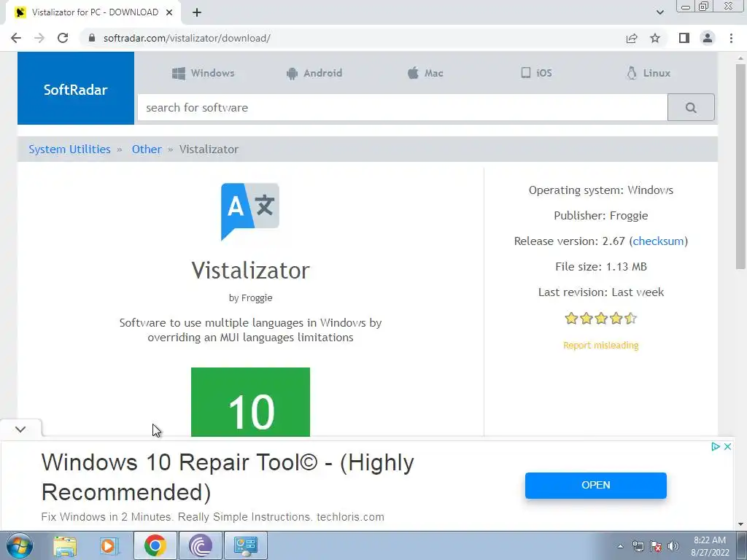Open the Android software category

(314, 73)
